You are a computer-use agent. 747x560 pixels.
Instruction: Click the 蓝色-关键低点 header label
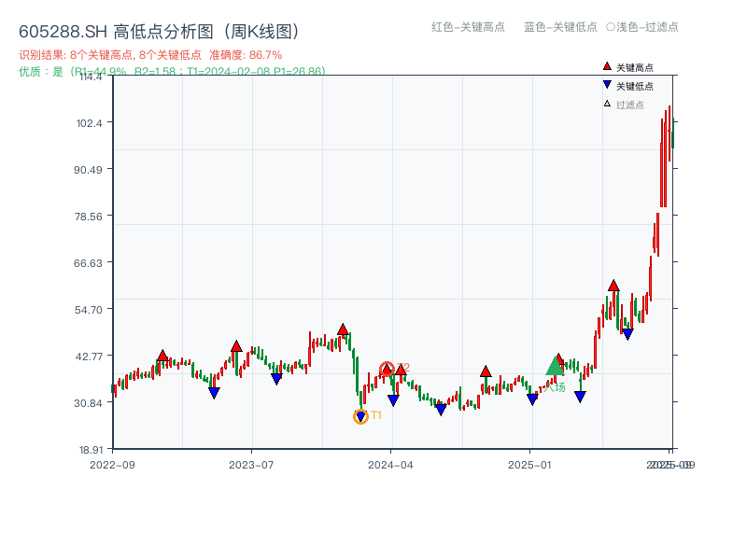point(560,27)
